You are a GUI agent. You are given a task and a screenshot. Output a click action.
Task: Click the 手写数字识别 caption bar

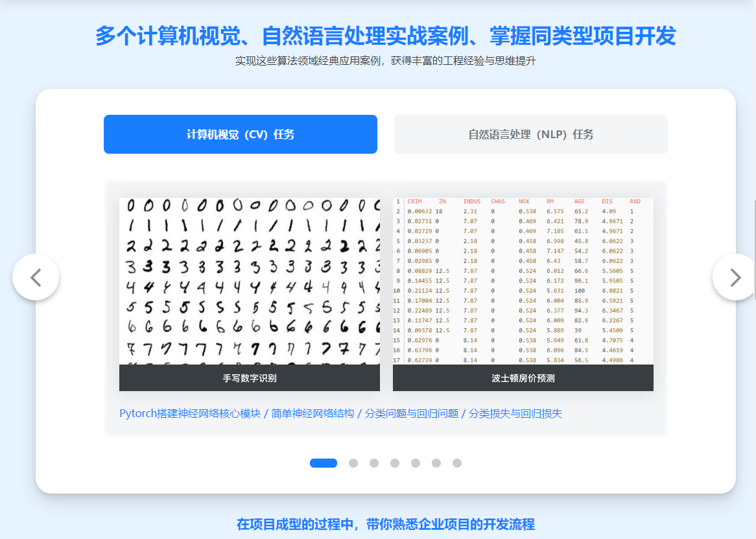coord(250,378)
